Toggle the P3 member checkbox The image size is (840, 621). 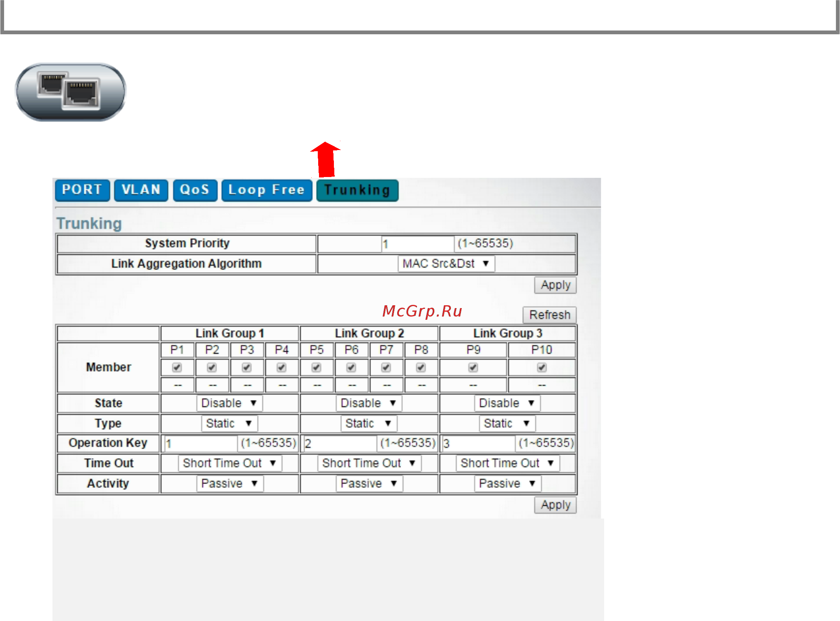point(247,367)
